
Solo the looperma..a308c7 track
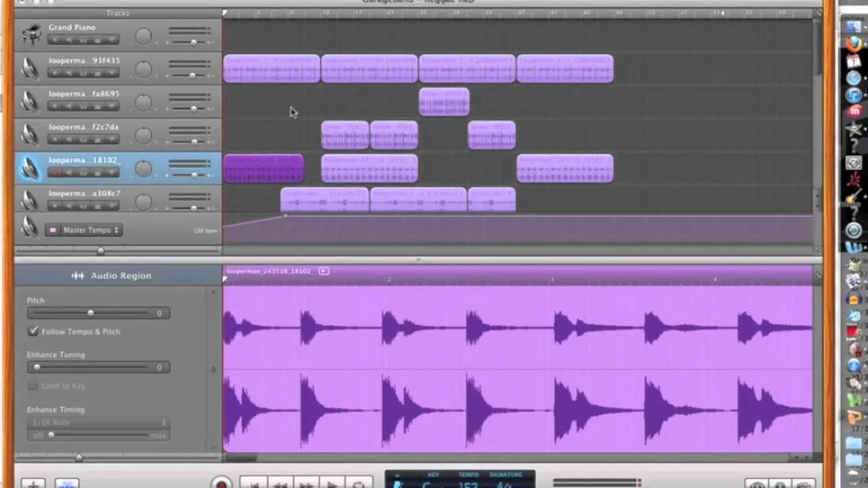pos(83,206)
